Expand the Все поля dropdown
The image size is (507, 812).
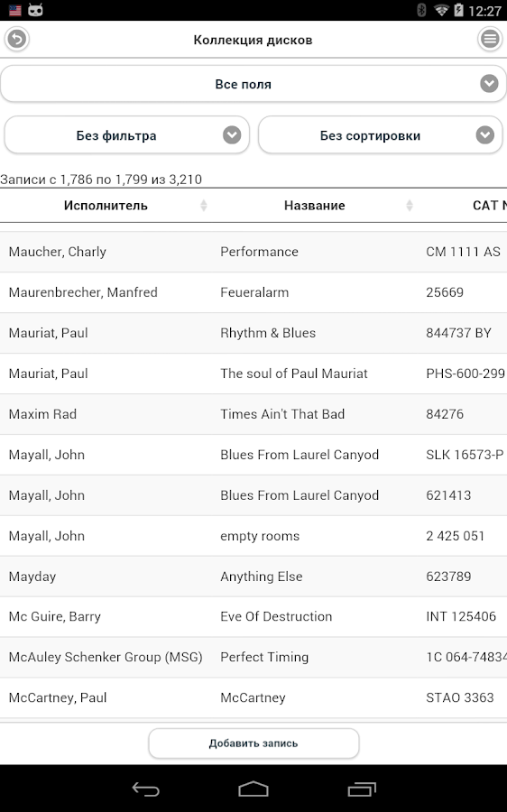(253, 84)
